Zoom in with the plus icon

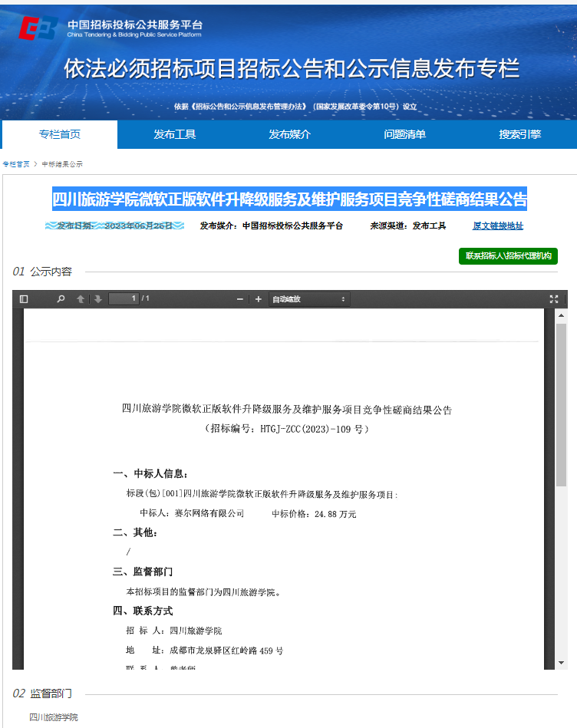pyautogui.click(x=259, y=299)
